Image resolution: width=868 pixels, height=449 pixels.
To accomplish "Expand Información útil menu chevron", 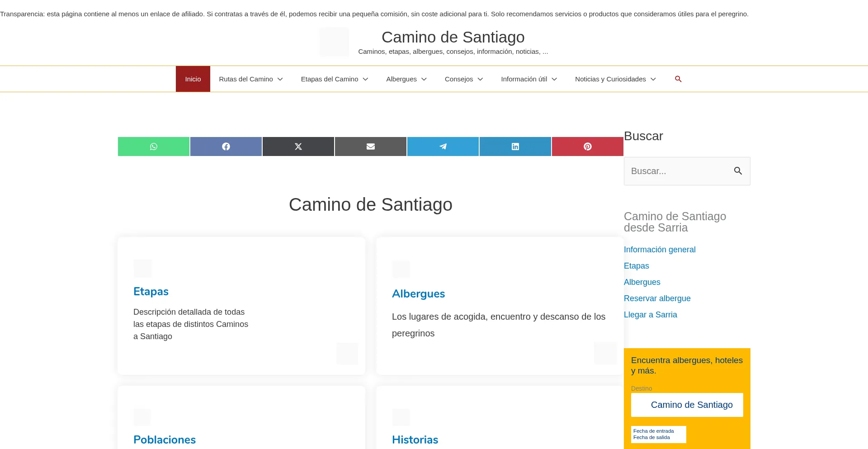I will tap(555, 79).
